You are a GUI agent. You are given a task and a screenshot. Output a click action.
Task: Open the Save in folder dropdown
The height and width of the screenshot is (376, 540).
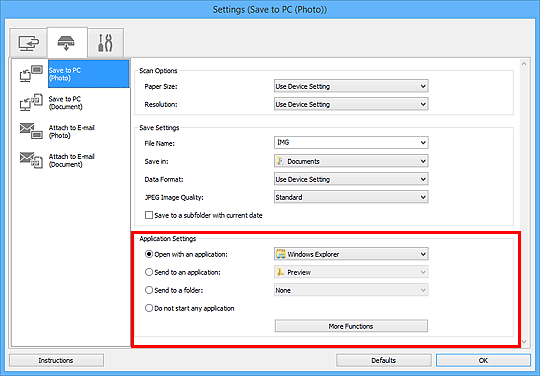[351, 161]
